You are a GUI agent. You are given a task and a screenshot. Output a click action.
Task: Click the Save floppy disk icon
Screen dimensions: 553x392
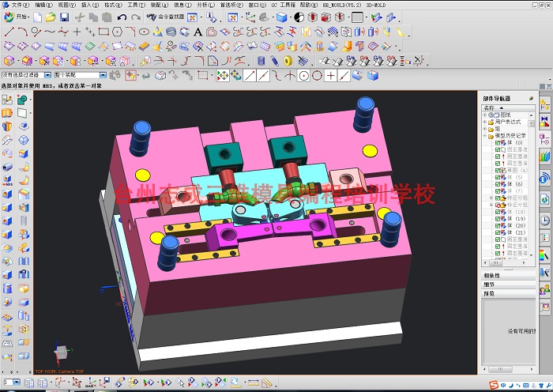(64, 17)
